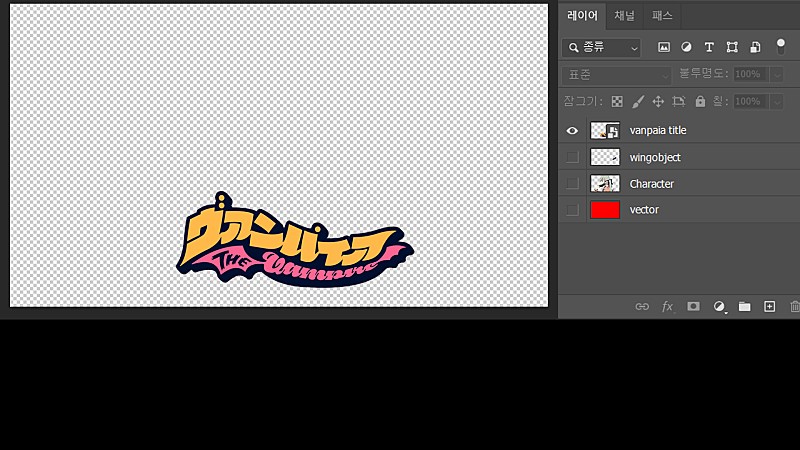This screenshot has width=800, height=450.
Task: Show the vector layer
Action: click(572, 210)
